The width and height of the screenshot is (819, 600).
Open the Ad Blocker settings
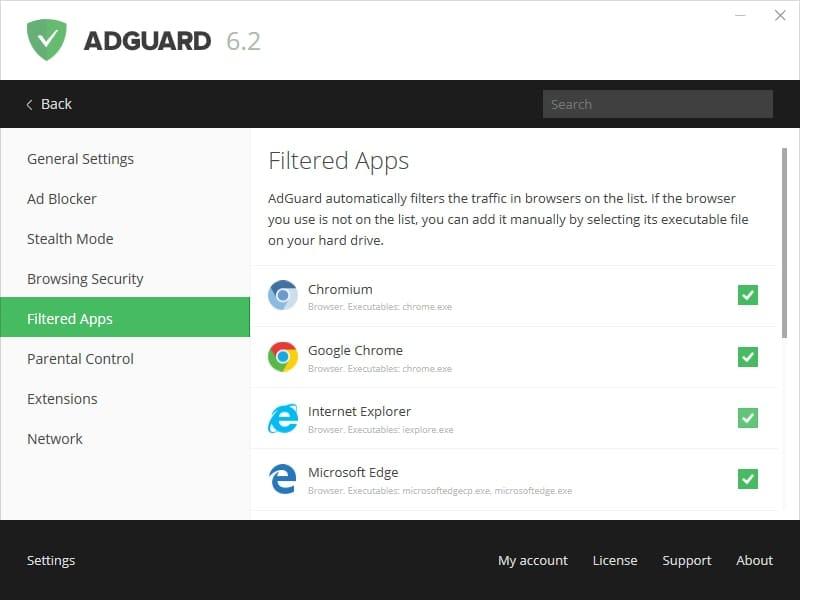(62, 198)
